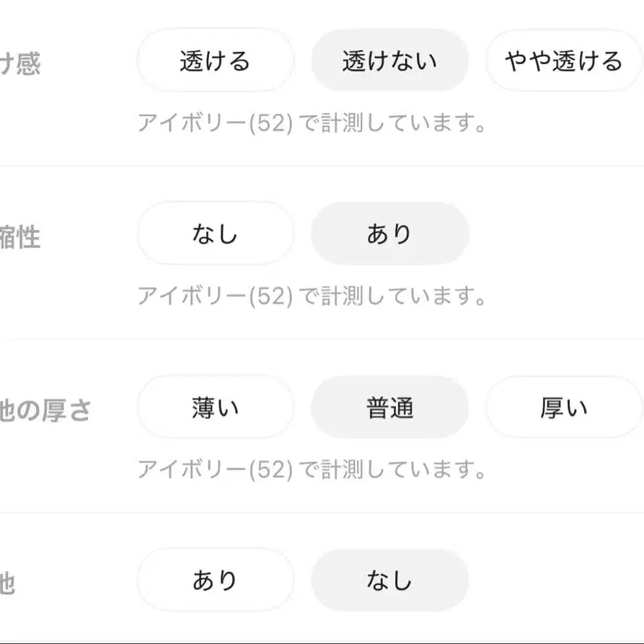Choose 厚い for fabric thickness
Image resolution: width=644 pixels, height=644 pixels.
(x=563, y=407)
